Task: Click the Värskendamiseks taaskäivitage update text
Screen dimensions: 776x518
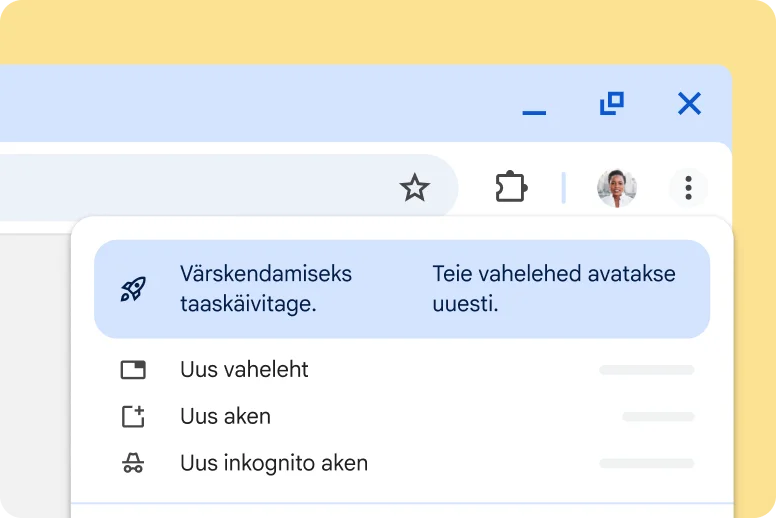Action: click(x=266, y=288)
